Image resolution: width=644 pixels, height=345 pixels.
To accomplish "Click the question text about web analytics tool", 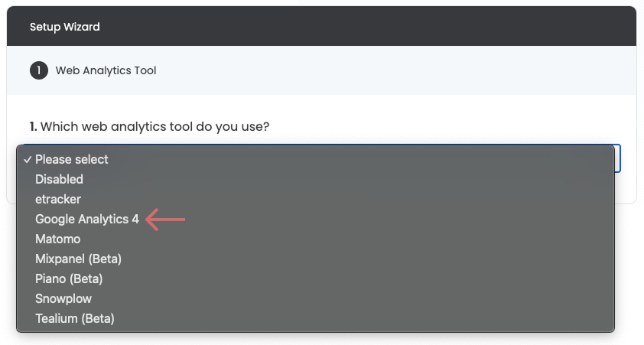I will pos(154,126).
